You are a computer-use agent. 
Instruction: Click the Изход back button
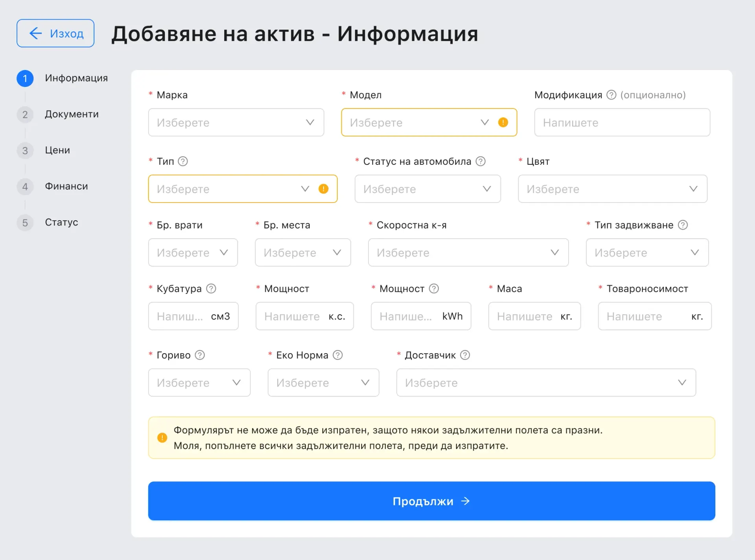point(55,33)
